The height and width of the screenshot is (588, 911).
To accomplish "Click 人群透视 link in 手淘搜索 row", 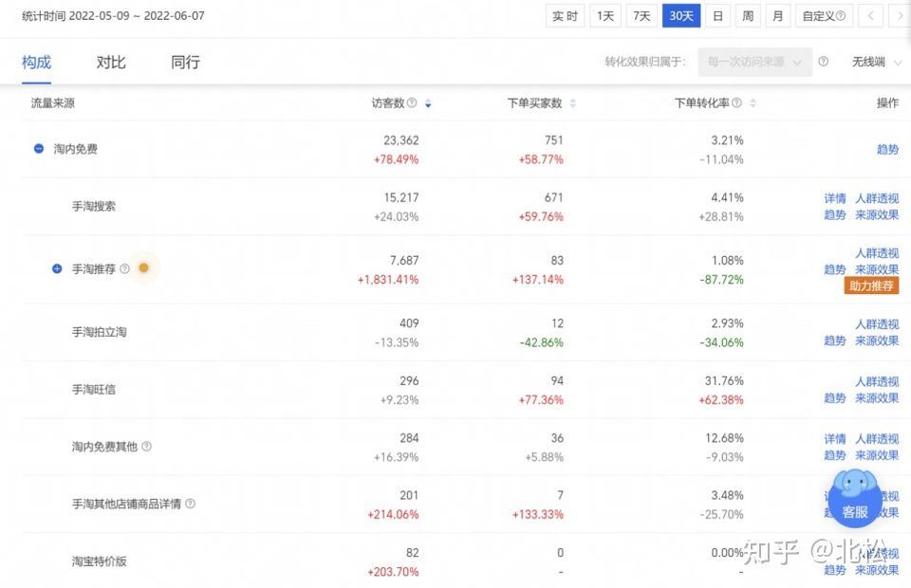I will [x=877, y=198].
